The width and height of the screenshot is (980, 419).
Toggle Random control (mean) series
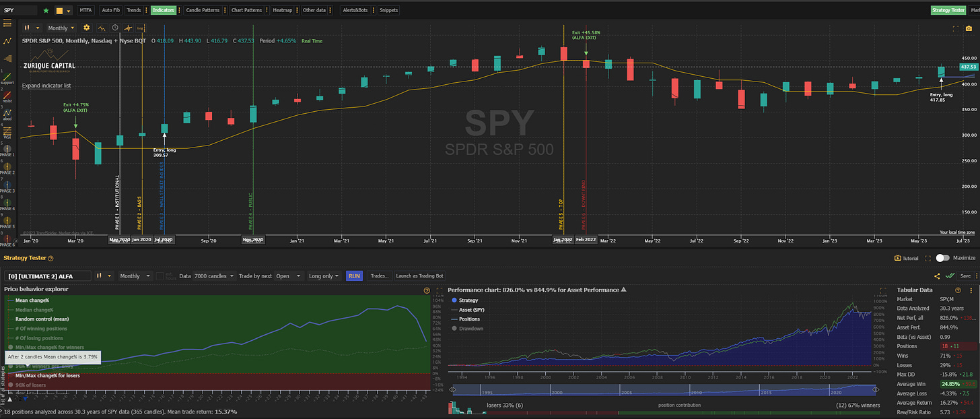38,319
